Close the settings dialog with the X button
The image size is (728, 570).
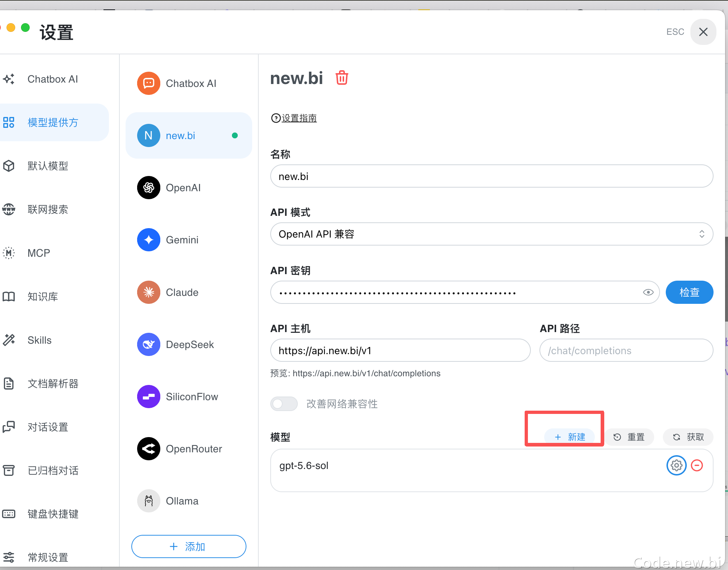click(703, 32)
